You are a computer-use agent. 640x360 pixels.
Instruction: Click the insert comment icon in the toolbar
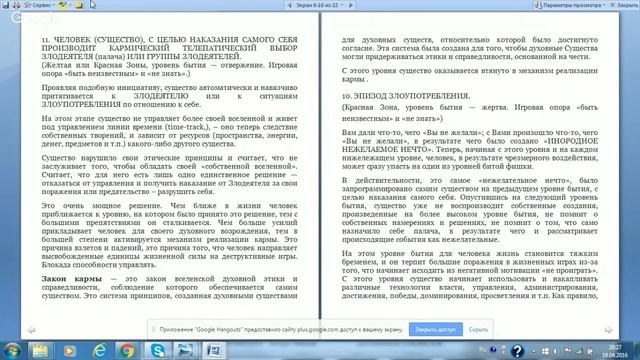(x=79, y=5)
